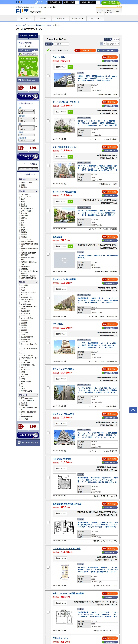Go to 最後のページ pagination link
Screen dimensions: 138x644
(113, 44)
